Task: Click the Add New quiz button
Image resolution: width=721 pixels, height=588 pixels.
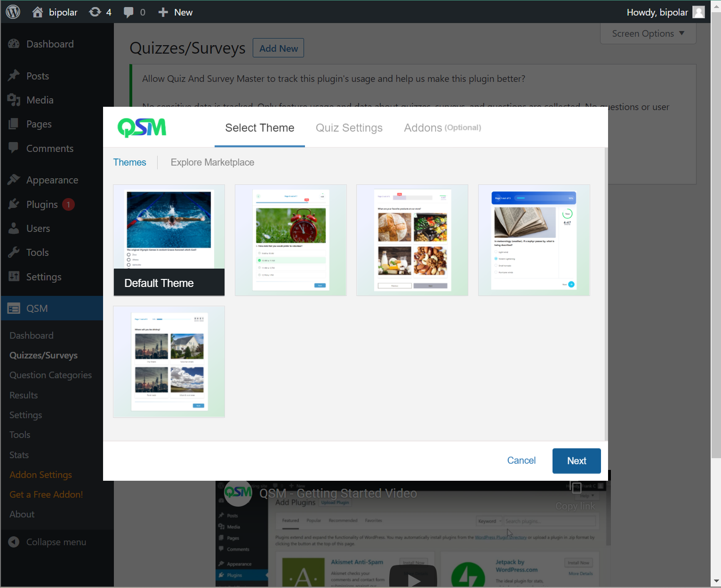Action: [279, 48]
